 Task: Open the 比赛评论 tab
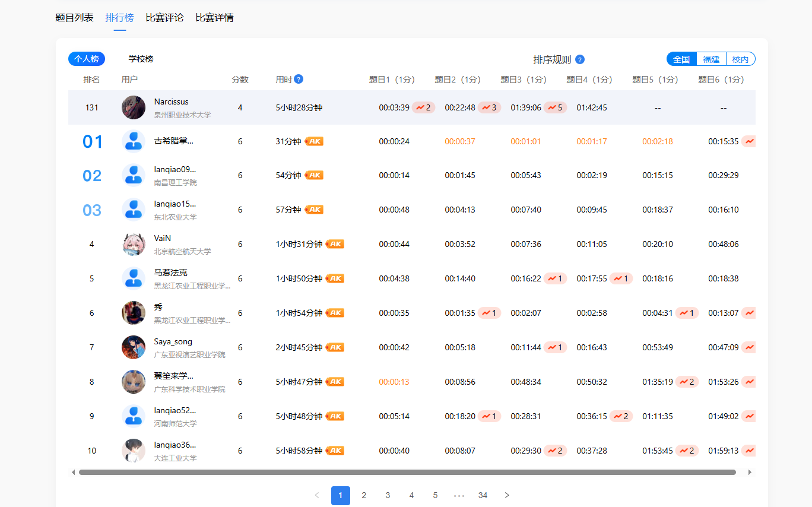tap(164, 18)
